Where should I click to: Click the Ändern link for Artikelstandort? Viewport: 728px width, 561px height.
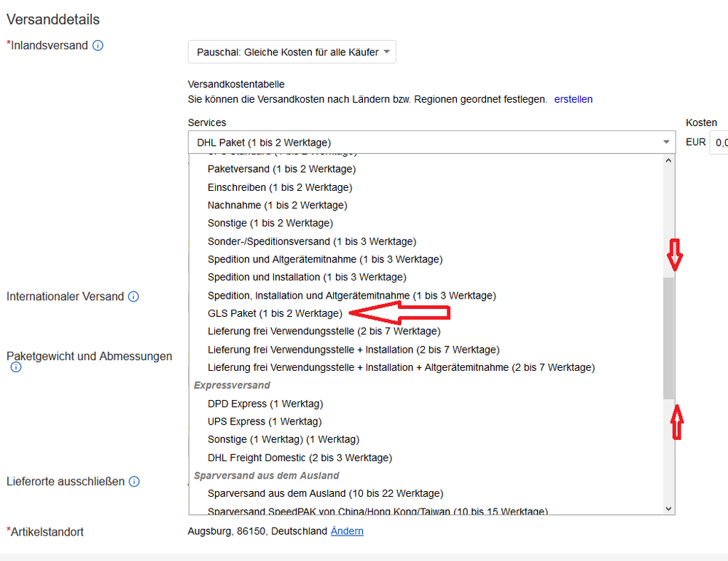tap(347, 531)
